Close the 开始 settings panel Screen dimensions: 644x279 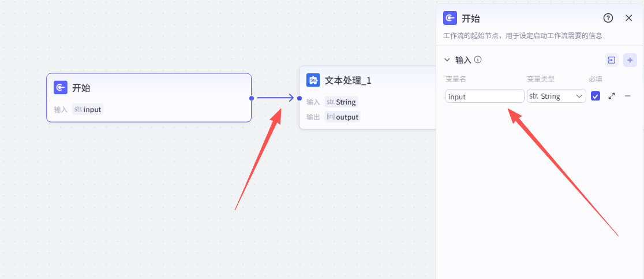click(629, 18)
